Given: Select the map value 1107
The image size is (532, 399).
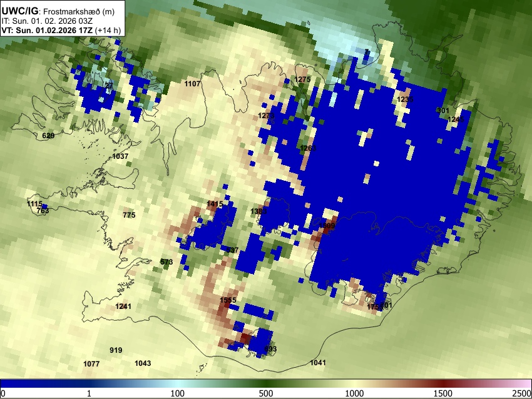Looking at the screenshot, I should (x=192, y=83).
